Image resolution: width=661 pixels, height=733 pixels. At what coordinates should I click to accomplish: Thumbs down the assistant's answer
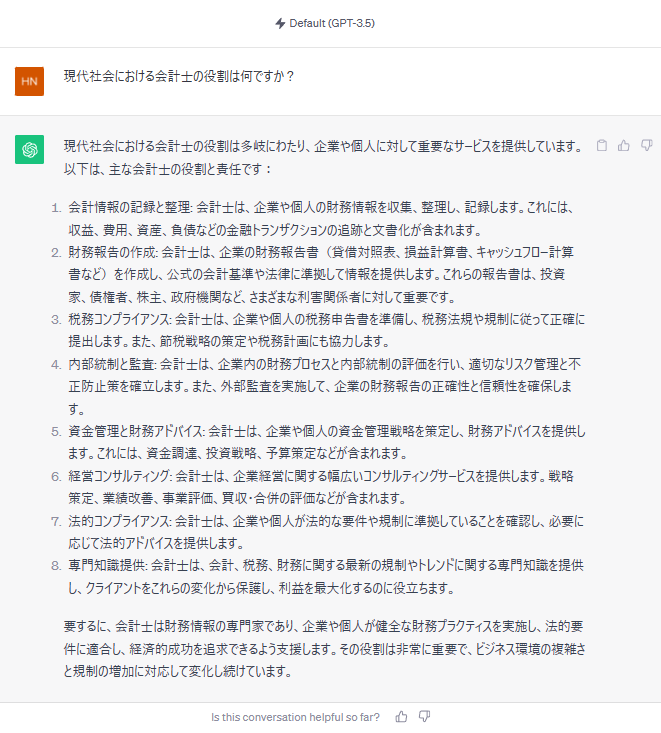(647, 145)
